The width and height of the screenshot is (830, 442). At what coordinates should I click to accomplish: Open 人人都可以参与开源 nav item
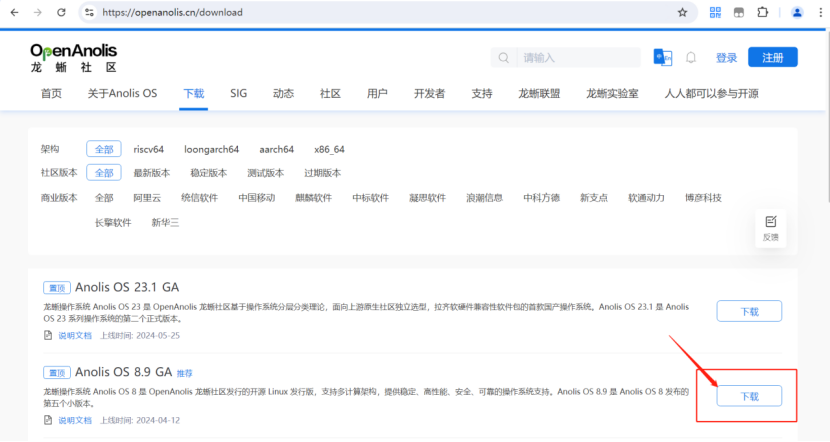pyautogui.click(x=711, y=94)
